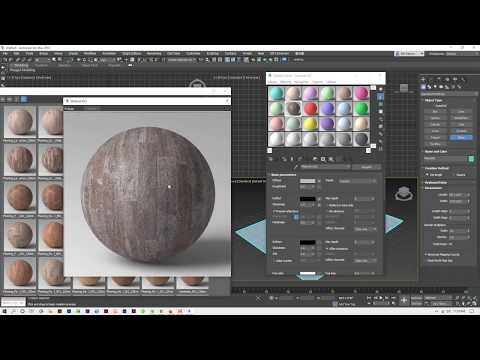Screen dimensions: 480x360
Task: Click the material type button beside the name
Action: tap(366, 167)
